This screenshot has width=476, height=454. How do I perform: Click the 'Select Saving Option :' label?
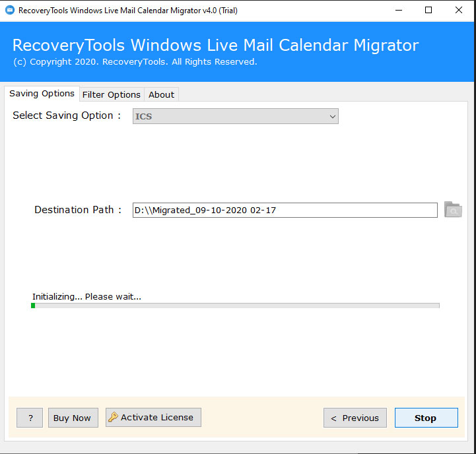click(x=67, y=115)
